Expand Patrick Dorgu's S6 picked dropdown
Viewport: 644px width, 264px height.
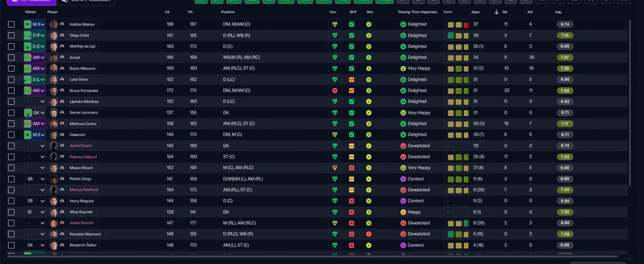click(x=35, y=179)
